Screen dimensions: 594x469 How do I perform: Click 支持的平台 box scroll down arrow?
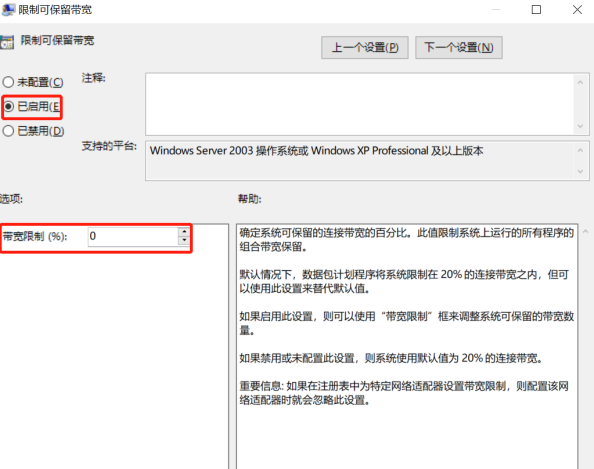point(580,171)
